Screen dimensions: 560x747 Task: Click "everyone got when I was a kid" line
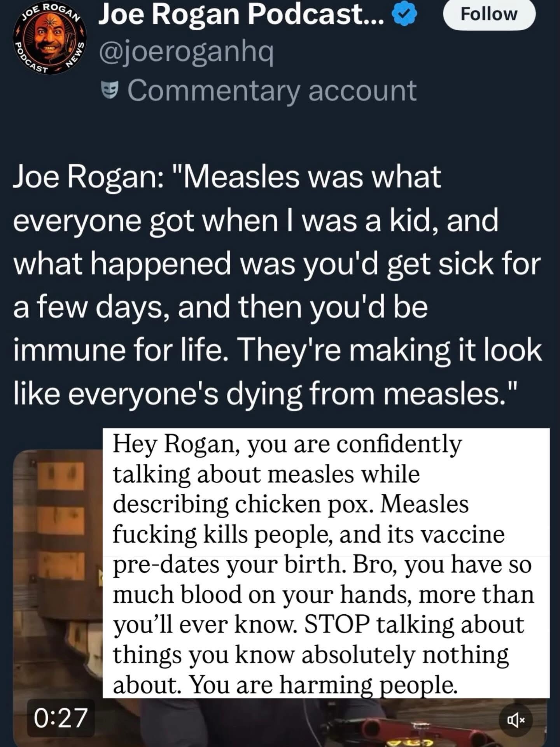pos(255,221)
